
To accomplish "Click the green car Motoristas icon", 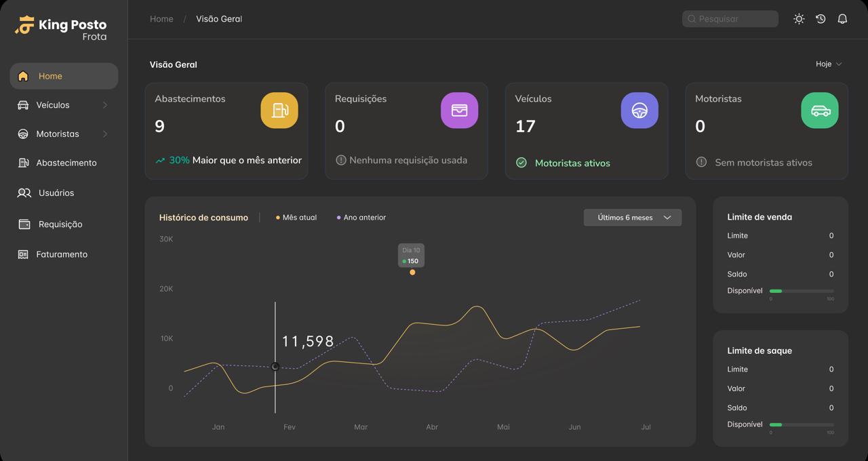I will (x=820, y=111).
